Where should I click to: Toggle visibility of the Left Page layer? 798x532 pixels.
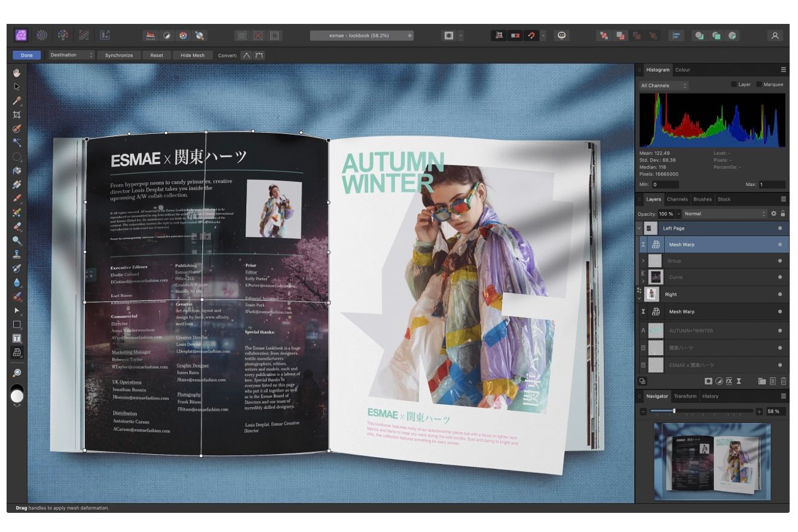[x=779, y=228]
